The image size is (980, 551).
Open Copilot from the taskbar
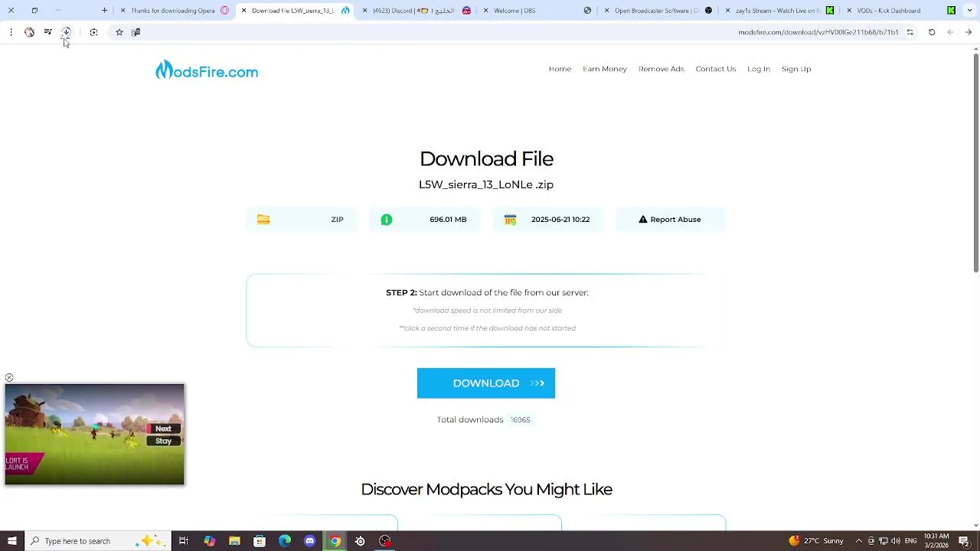[209, 541]
